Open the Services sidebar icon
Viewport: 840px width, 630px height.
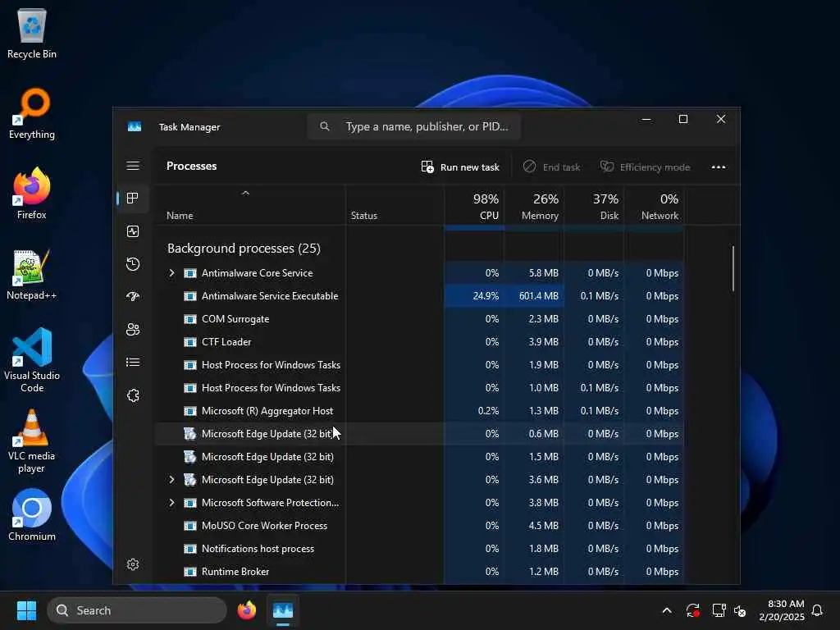[x=133, y=395]
